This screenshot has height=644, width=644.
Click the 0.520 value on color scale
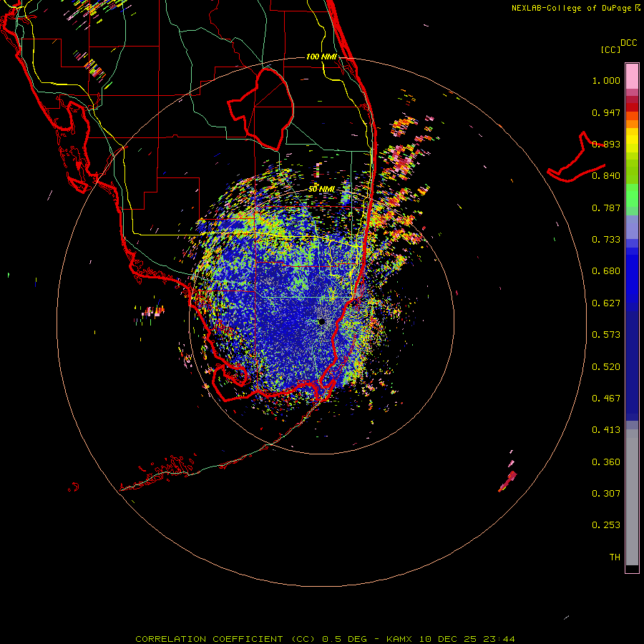606,367
